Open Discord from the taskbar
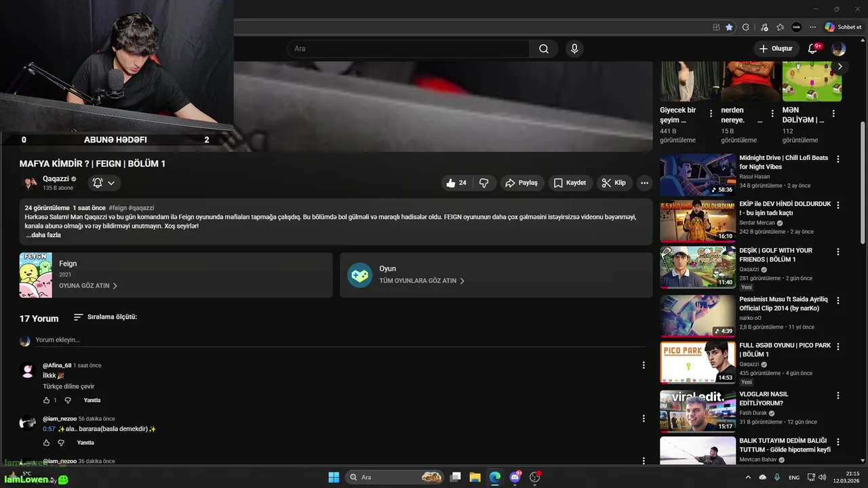 point(515,477)
